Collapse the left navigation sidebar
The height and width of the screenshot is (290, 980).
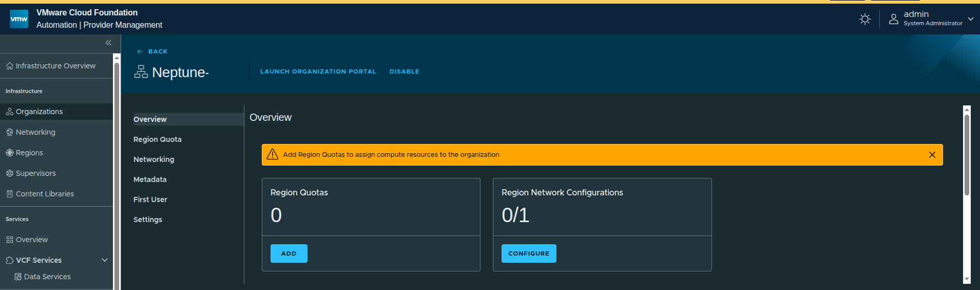pos(108,43)
